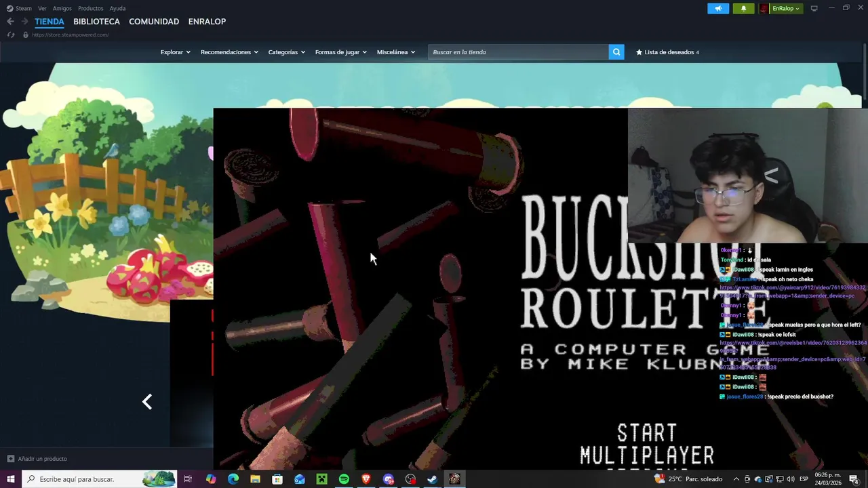This screenshot has height=488, width=868.
Task: Expand the Formas de jugar dropdown
Action: (x=341, y=52)
